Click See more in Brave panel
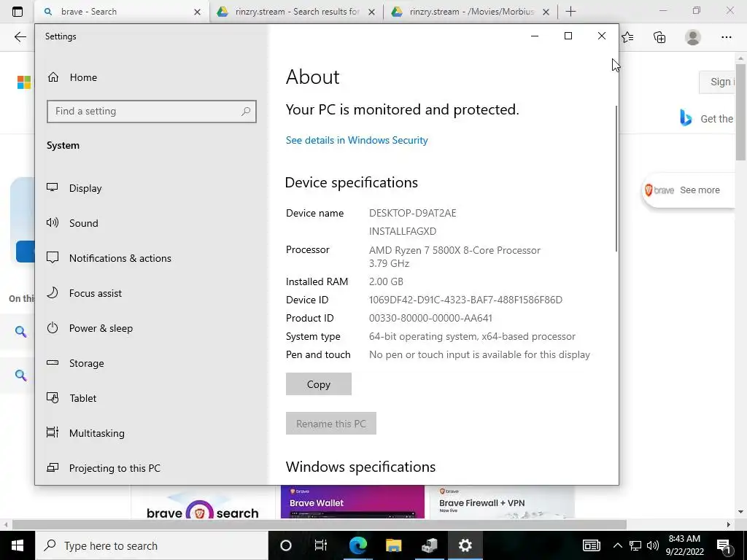747x560 pixels. 700,190
